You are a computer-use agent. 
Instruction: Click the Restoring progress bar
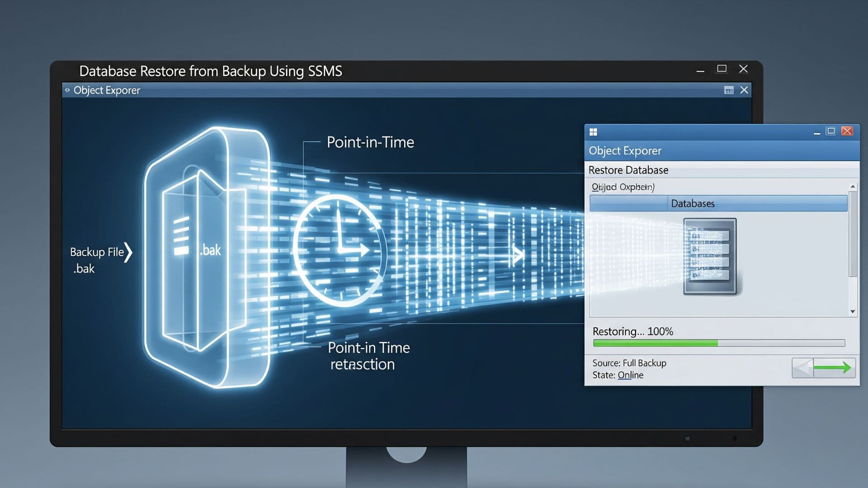718,343
